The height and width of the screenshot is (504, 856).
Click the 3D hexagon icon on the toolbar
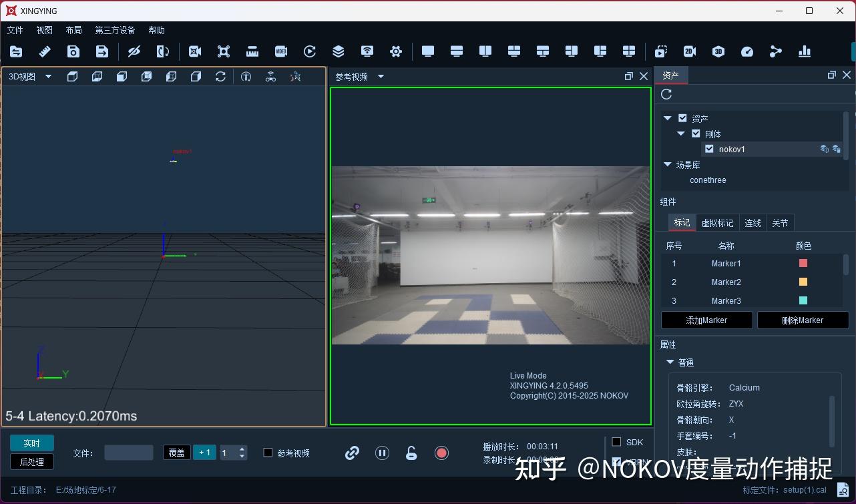pos(718,51)
